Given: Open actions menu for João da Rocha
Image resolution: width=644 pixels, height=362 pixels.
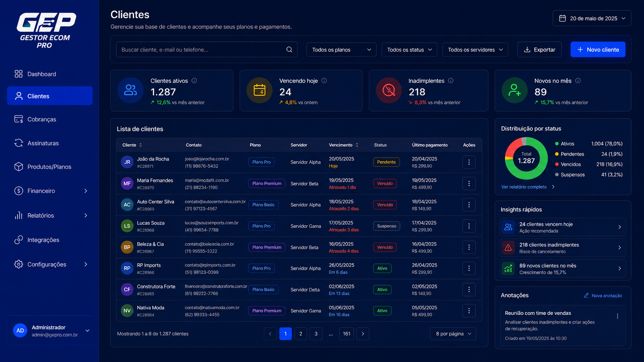Looking at the screenshot, I should [469, 162].
